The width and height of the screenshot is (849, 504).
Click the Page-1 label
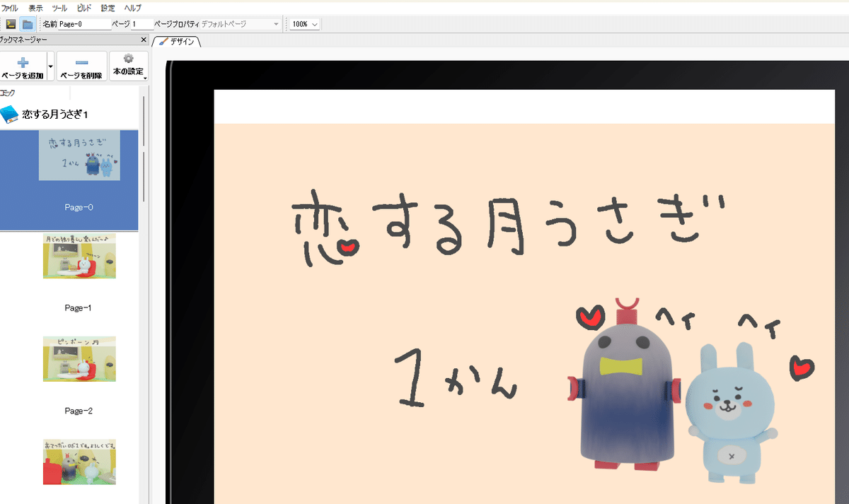point(79,308)
